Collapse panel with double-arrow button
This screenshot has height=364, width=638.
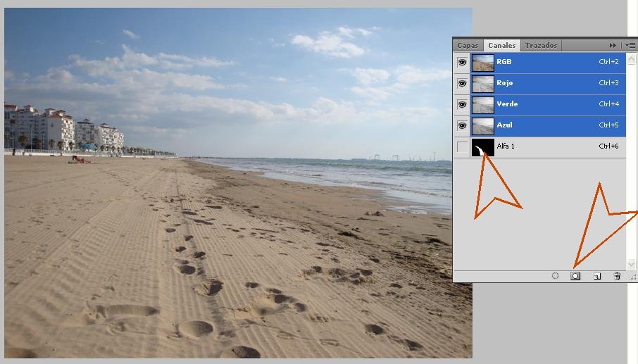613,45
